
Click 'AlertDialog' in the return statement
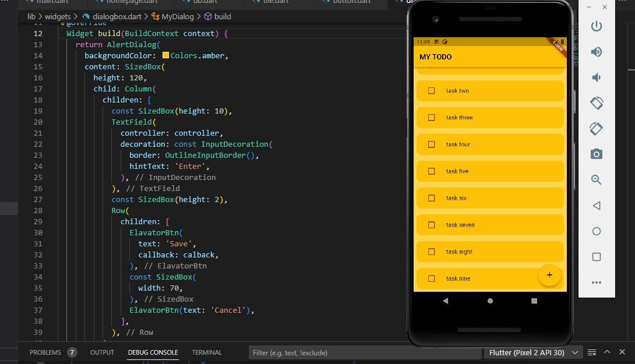click(132, 44)
